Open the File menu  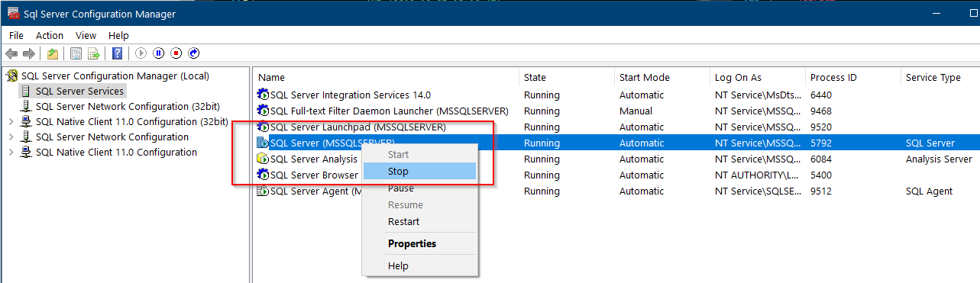pos(16,35)
